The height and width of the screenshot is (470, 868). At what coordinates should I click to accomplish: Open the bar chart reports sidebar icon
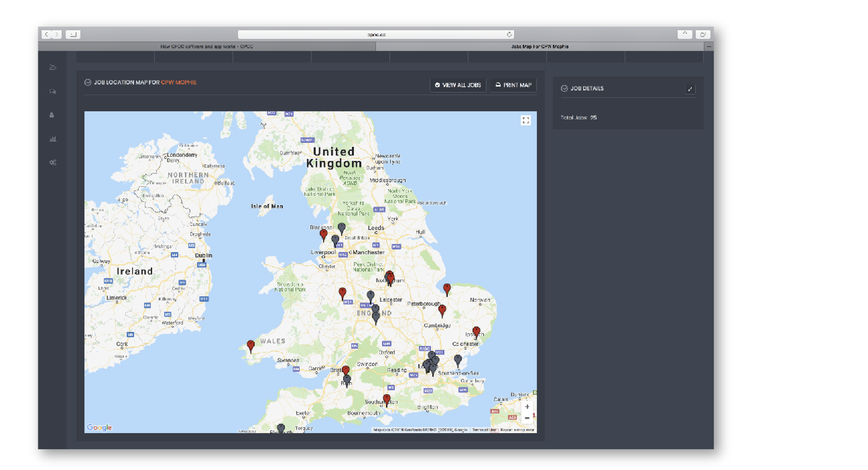(53, 139)
